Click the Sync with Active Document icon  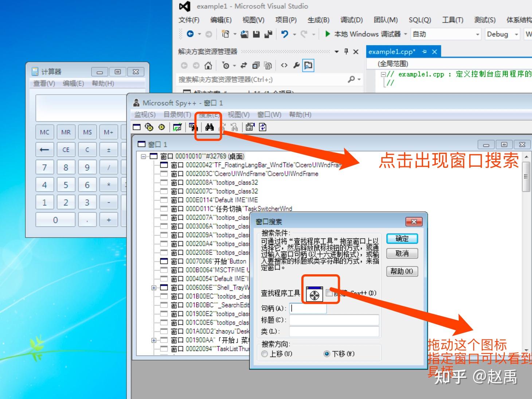pos(244,66)
